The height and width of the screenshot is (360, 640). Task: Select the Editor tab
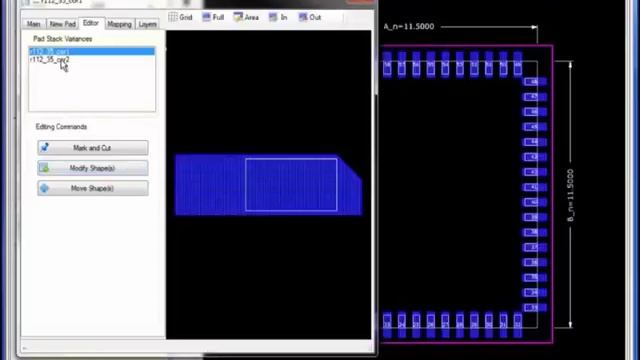tap(91, 23)
